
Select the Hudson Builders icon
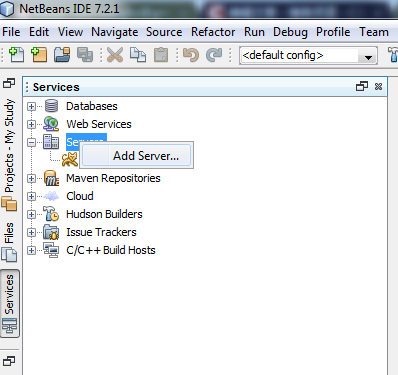pyautogui.click(x=51, y=214)
